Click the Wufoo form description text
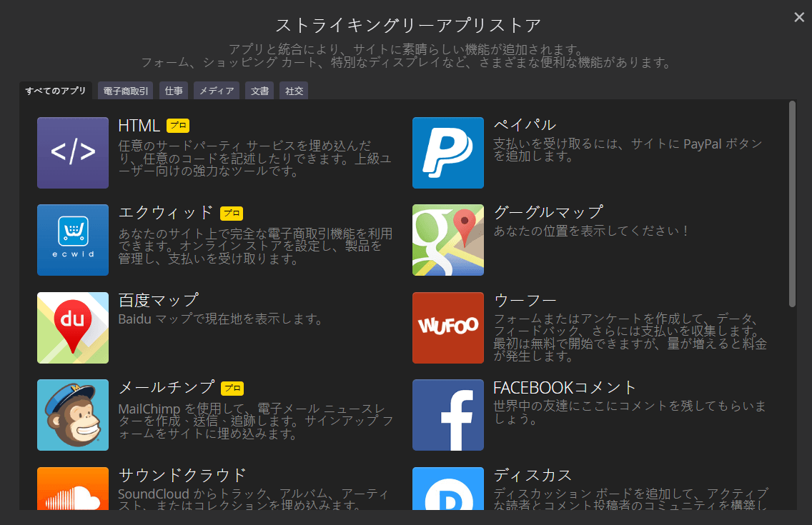Image resolution: width=812 pixels, height=525 pixels. point(630,337)
